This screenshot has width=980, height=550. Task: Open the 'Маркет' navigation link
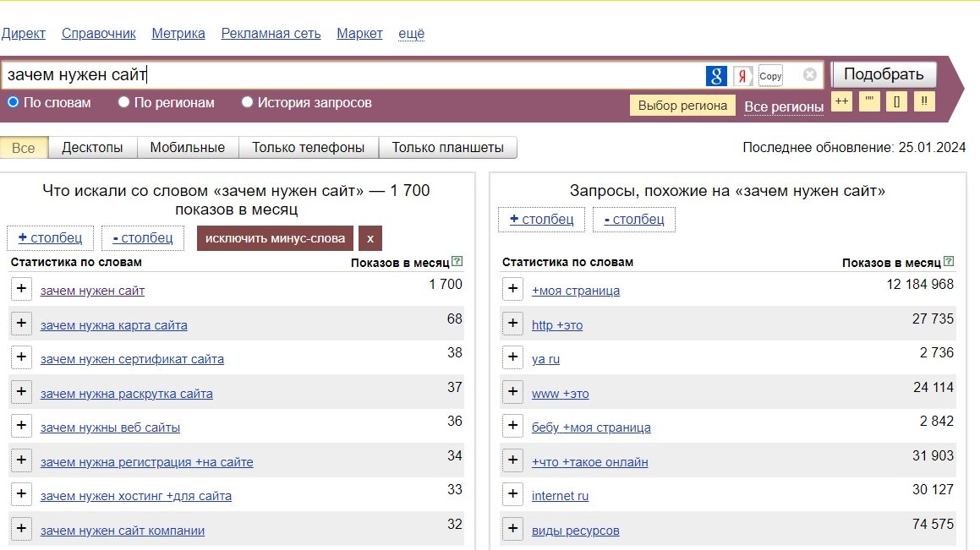pos(359,34)
